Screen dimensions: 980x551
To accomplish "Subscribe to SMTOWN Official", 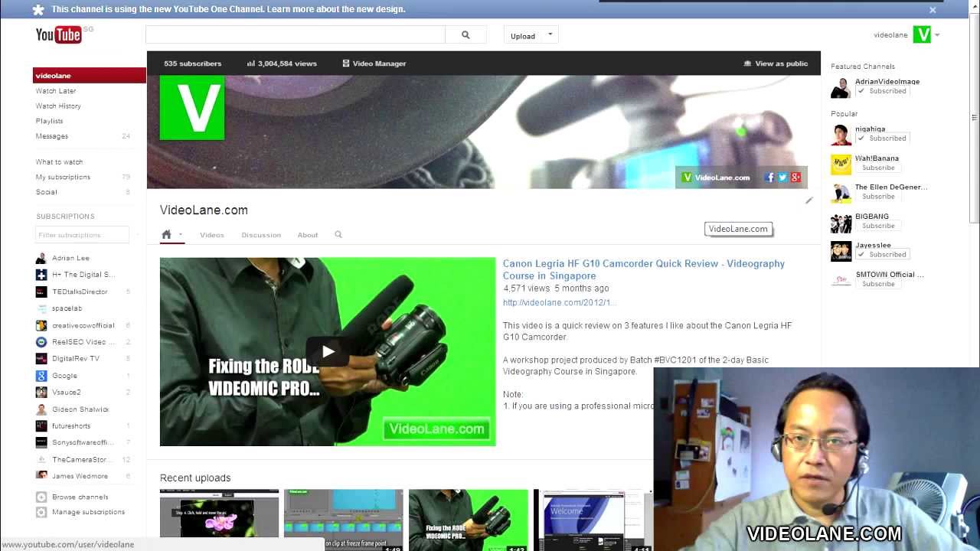I will tap(877, 284).
